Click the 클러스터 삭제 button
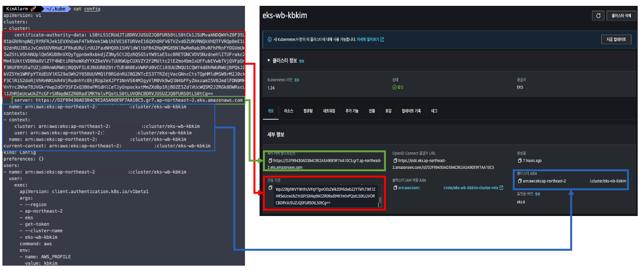Viewport: 644px width, 271px height. [x=622, y=16]
